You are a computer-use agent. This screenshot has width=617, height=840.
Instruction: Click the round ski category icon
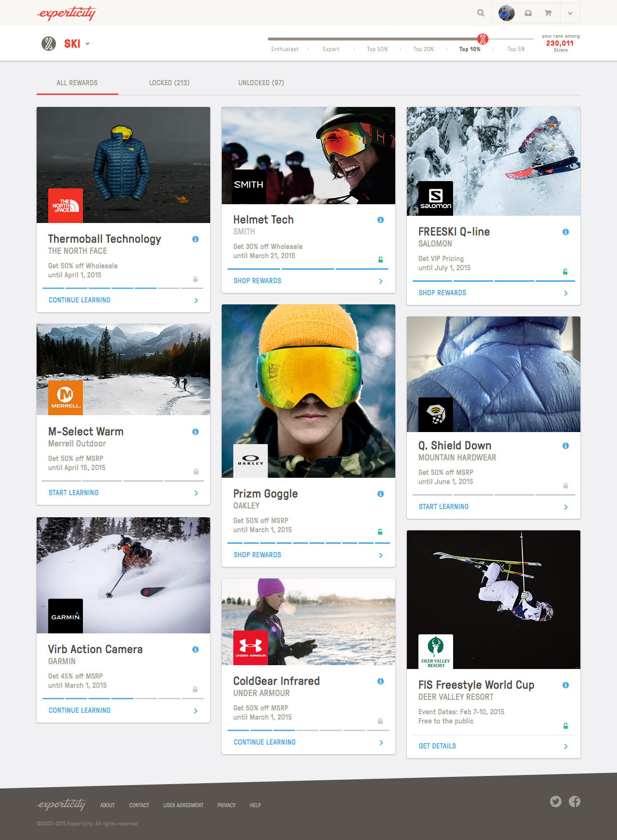click(x=48, y=44)
